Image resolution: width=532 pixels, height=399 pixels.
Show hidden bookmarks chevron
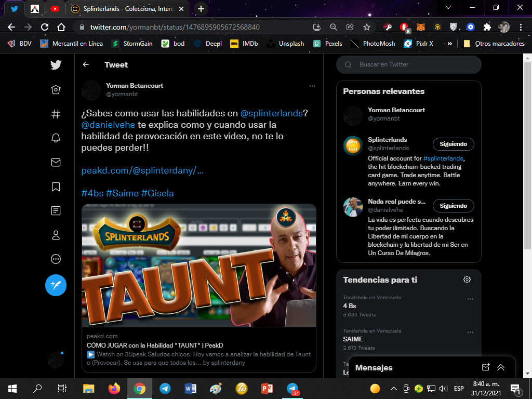[x=449, y=44]
